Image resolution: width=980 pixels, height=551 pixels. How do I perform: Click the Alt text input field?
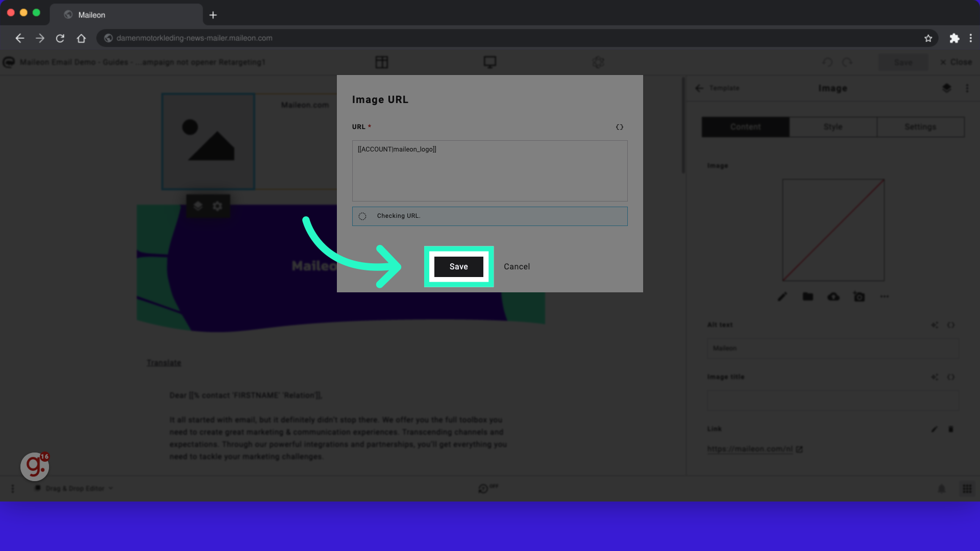832,348
